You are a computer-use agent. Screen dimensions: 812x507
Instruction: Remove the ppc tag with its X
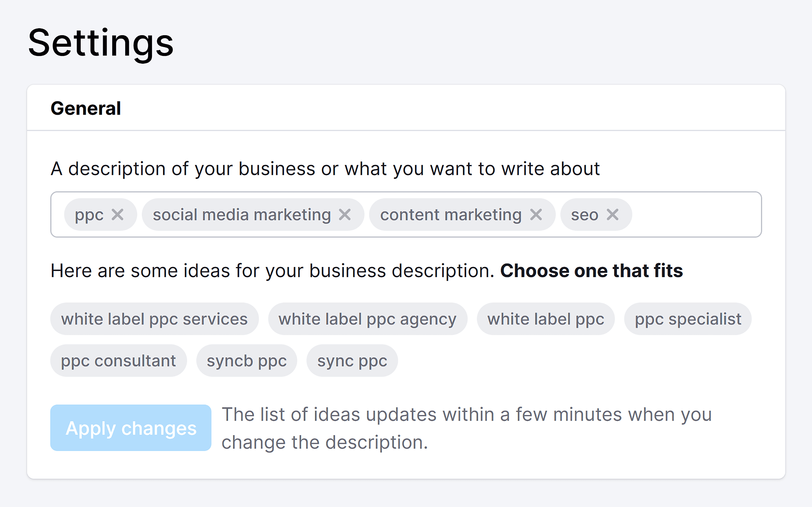[117, 215]
